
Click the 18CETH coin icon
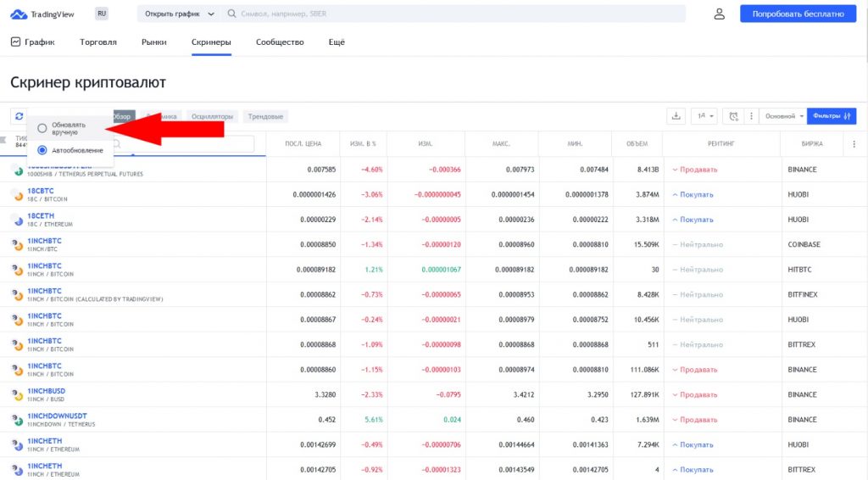point(18,220)
